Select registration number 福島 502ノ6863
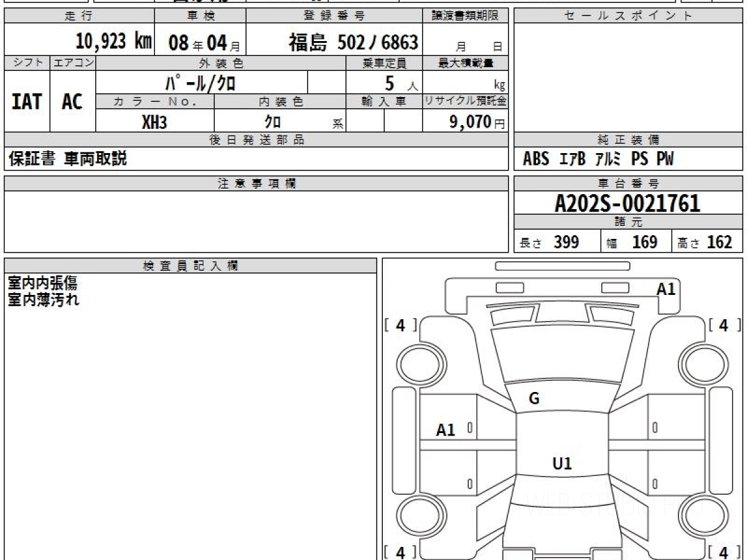Image resolution: width=747 pixels, height=560 pixels. (353, 42)
